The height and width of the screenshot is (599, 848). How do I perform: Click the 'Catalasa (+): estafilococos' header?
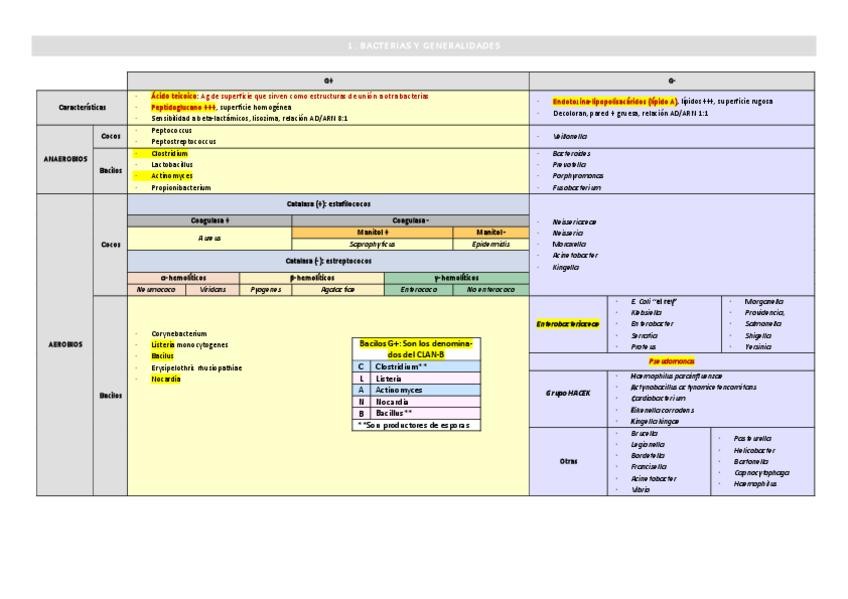point(327,203)
